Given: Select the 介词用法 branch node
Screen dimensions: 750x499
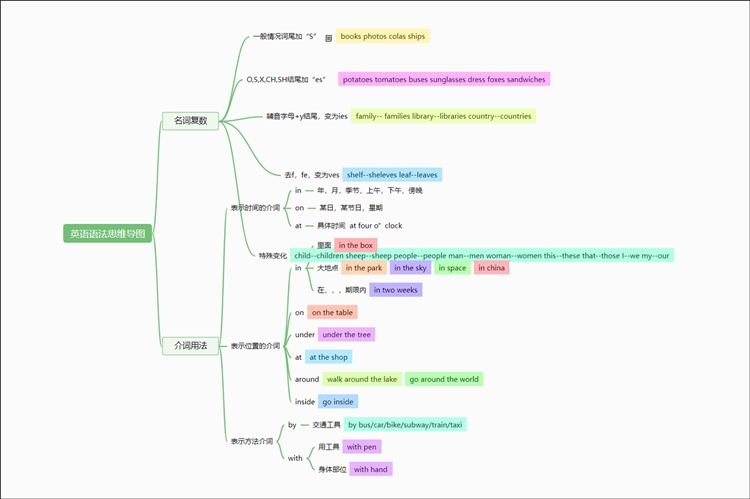Looking at the screenshot, I should (190, 345).
